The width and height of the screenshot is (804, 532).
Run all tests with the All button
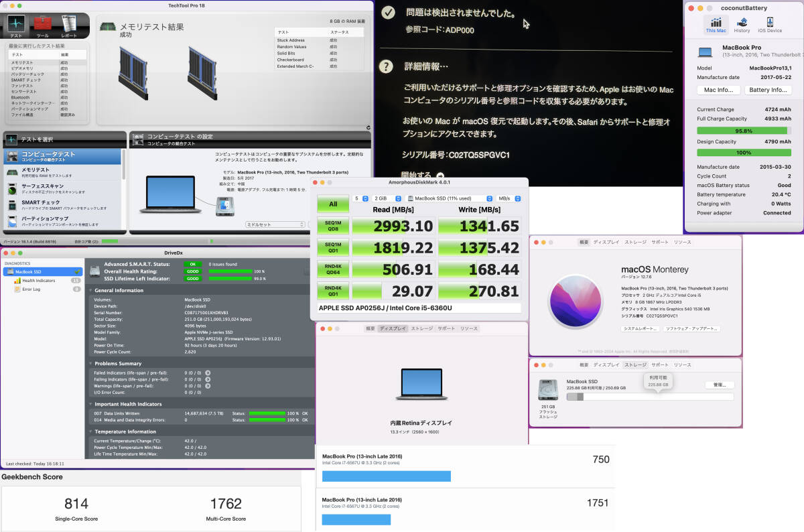[x=333, y=204]
